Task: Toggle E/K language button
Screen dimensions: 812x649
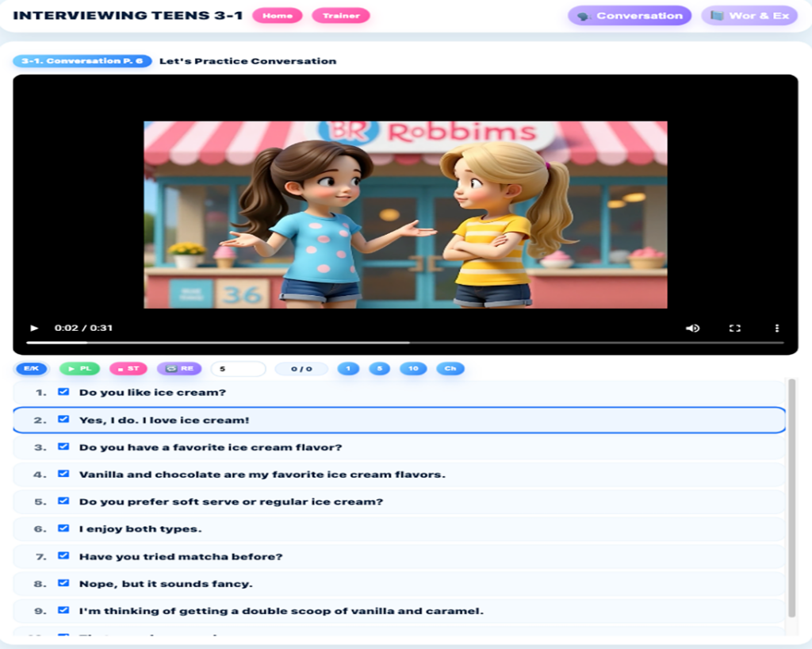Action: tap(32, 369)
